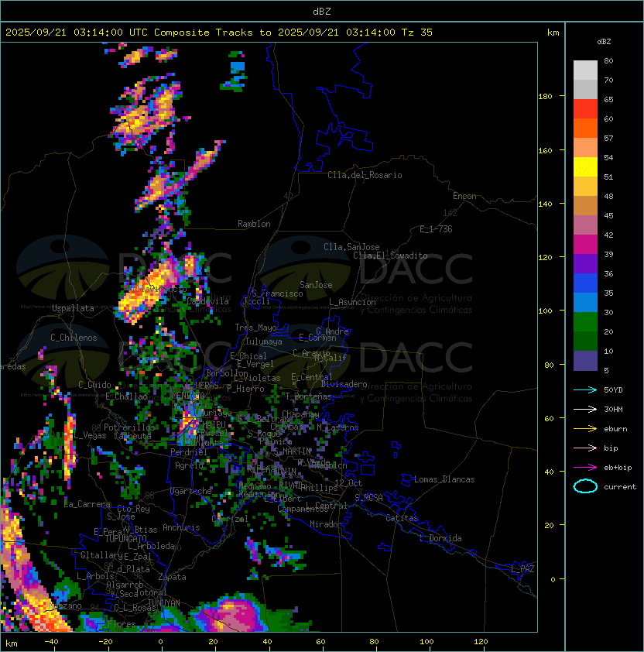Click the 'Mirador' map label

click(327, 524)
